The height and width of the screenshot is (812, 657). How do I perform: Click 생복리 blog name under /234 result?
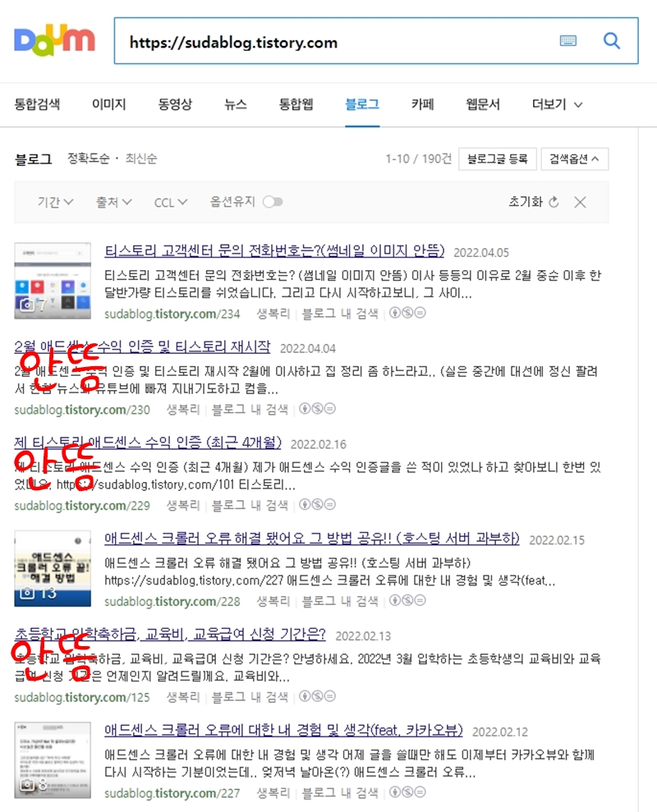[x=273, y=314]
